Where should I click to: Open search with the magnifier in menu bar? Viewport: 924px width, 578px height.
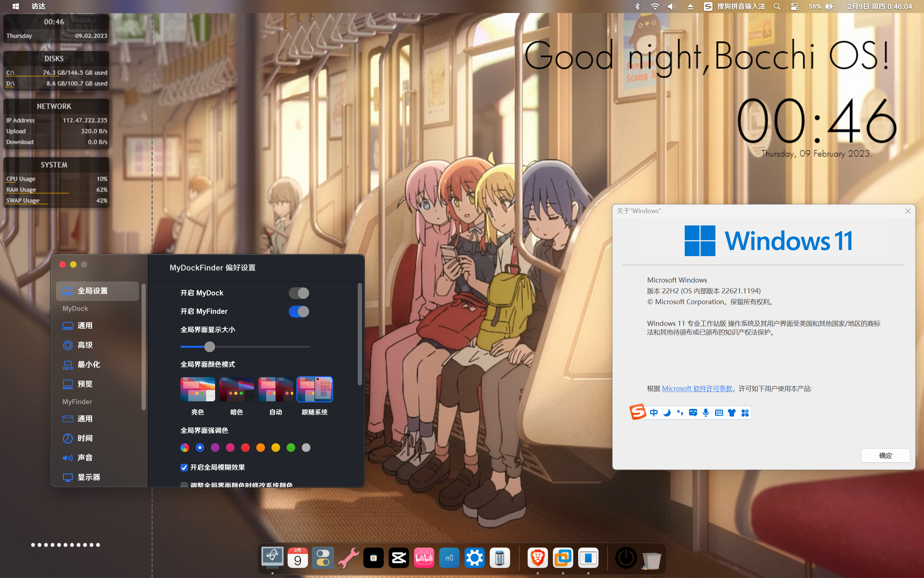point(777,7)
